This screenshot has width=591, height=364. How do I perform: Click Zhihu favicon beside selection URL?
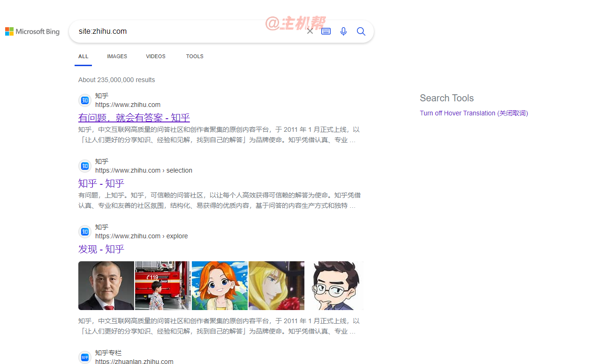click(x=85, y=166)
